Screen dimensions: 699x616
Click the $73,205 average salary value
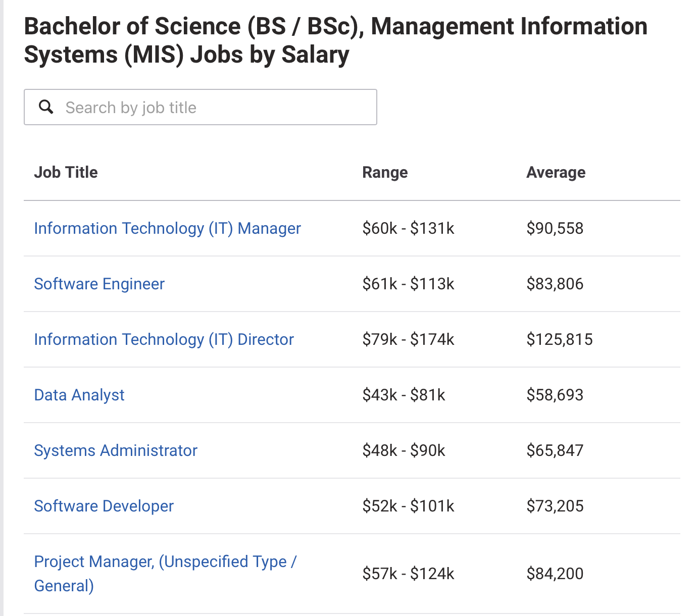point(555,506)
